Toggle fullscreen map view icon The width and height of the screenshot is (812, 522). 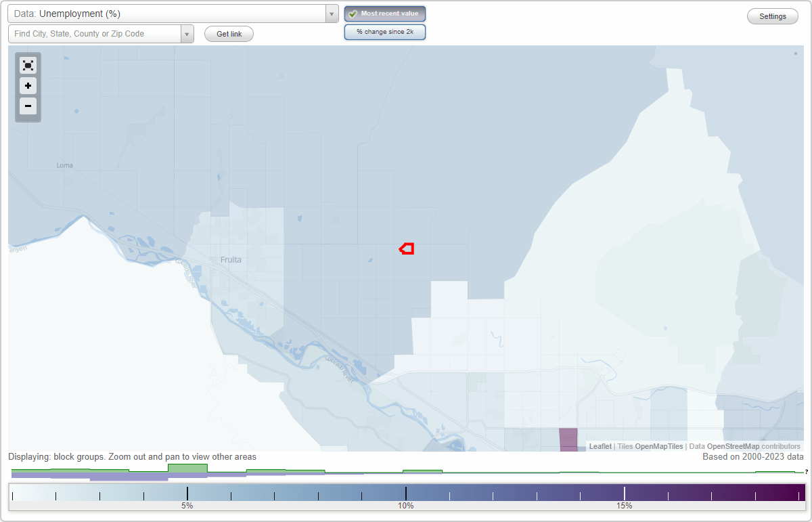click(28, 66)
